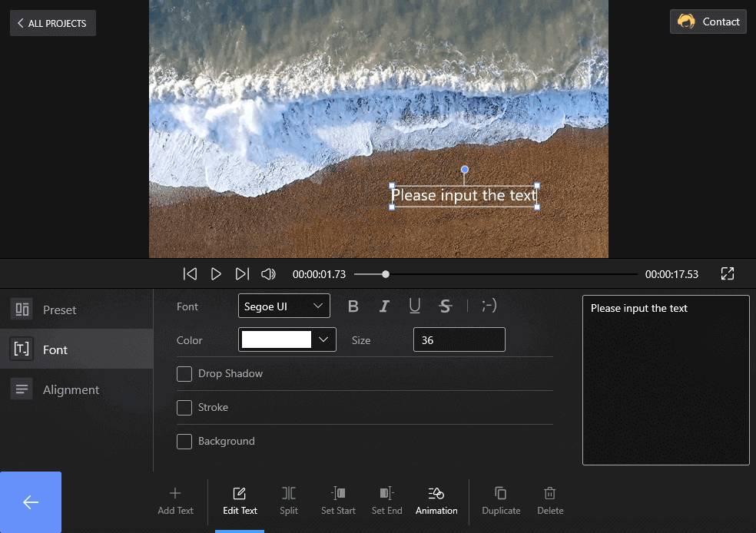The height and width of the screenshot is (533, 756).
Task: Open the emoji picker
Action: 489,306
